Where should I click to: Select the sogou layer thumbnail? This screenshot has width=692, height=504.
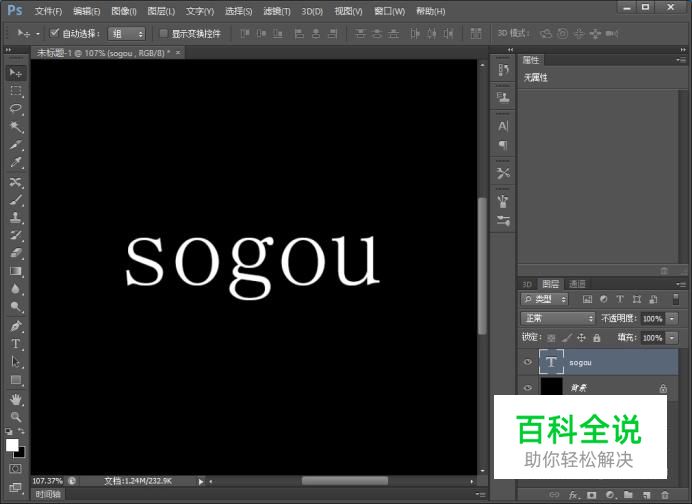point(551,362)
